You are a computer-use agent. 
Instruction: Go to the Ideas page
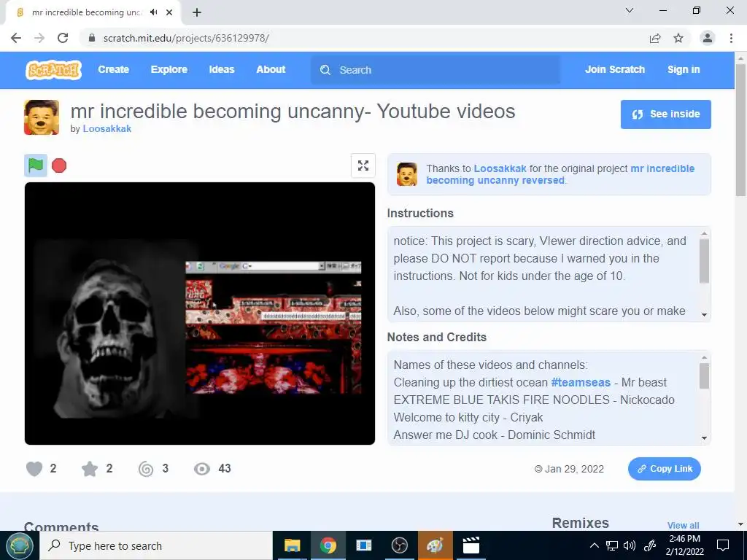pos(222,69)
